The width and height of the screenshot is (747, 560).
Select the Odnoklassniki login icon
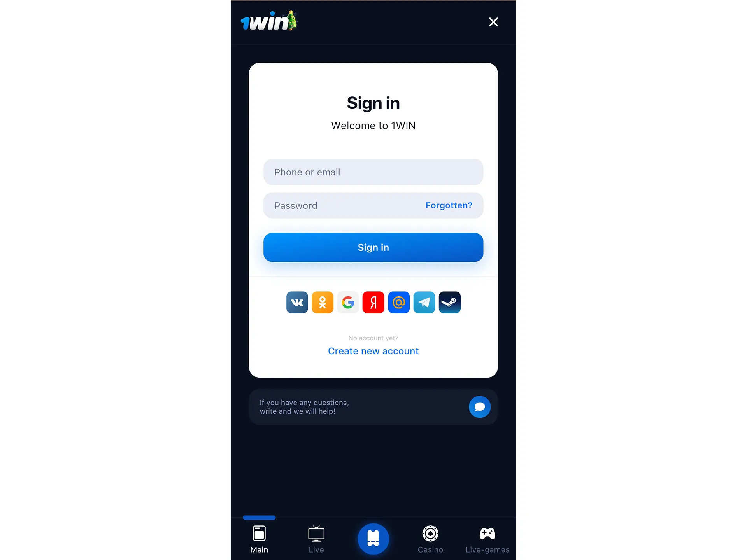(322, 302)
